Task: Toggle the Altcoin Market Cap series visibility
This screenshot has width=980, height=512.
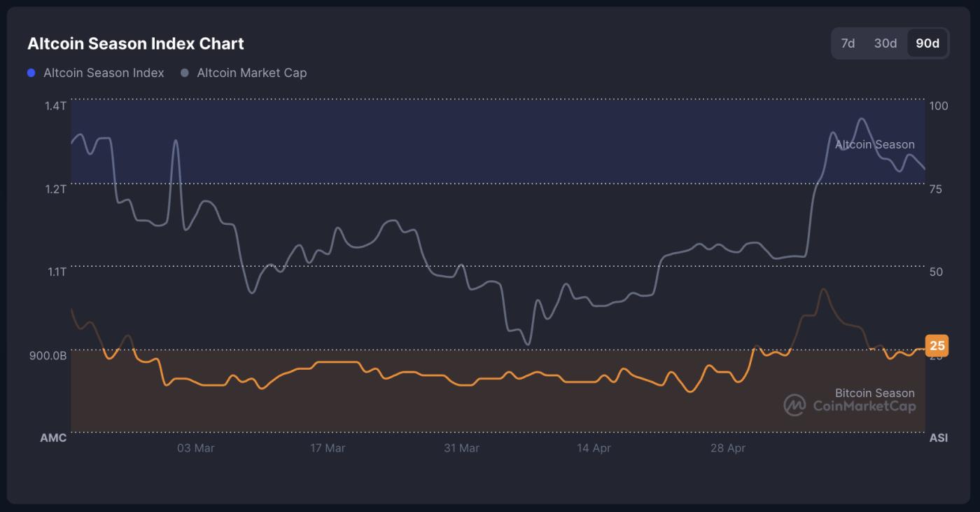Action: pos(251,72)
